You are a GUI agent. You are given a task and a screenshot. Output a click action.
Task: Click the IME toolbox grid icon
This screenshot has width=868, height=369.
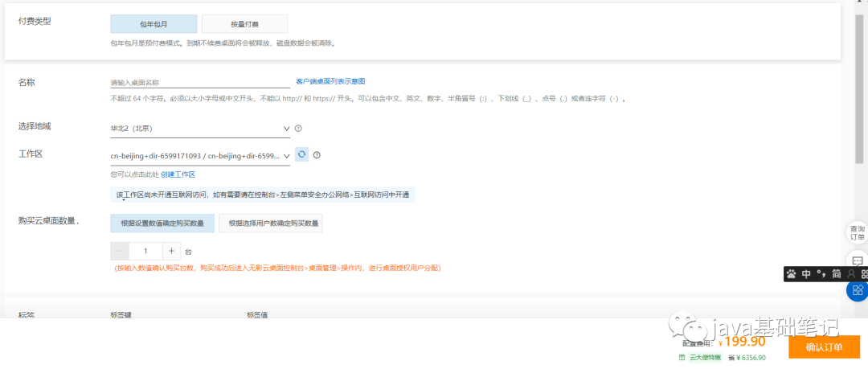864,273
